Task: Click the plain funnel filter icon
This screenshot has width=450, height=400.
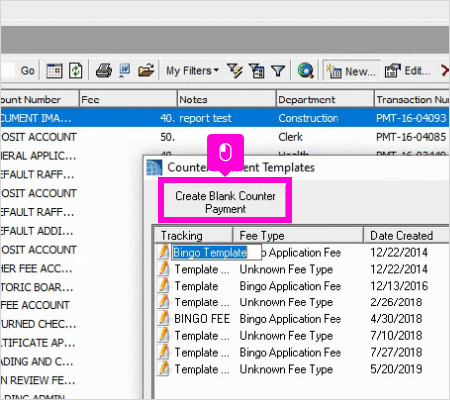Action: 278,71
